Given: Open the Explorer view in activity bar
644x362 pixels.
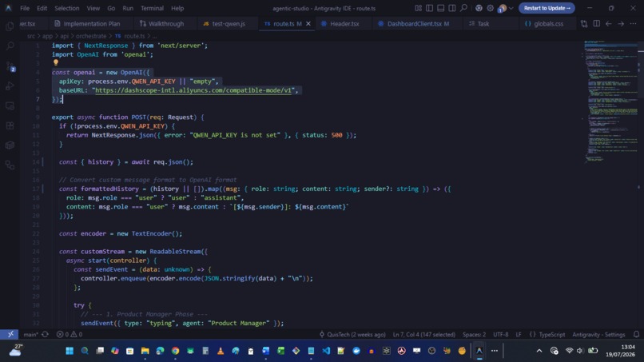Looking at the screenshot, I should (10, 26).
